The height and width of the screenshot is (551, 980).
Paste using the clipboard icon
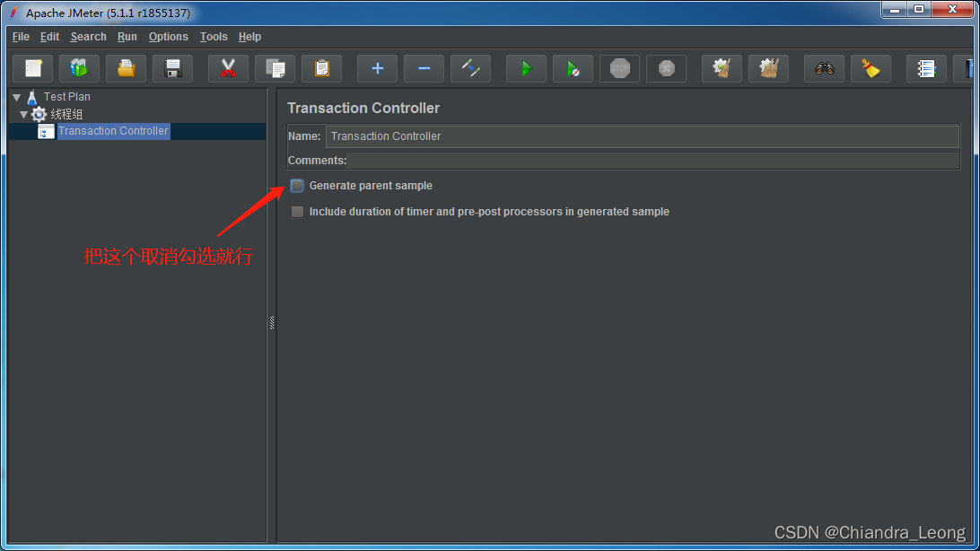pos(322,68)
